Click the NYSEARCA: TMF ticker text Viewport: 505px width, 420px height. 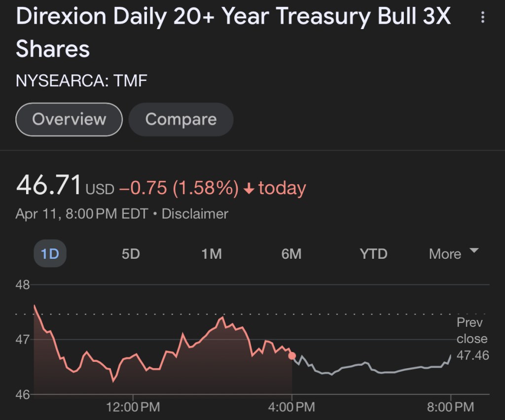[x=81, y=80]
